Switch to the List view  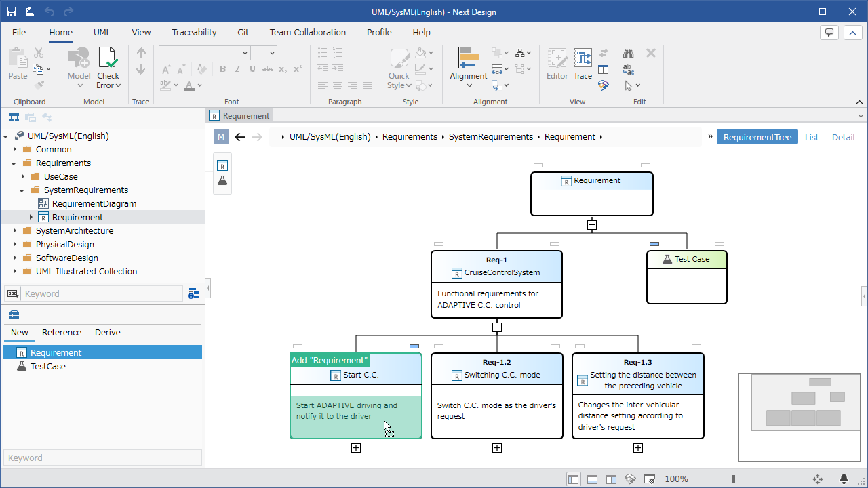[812, 137]
